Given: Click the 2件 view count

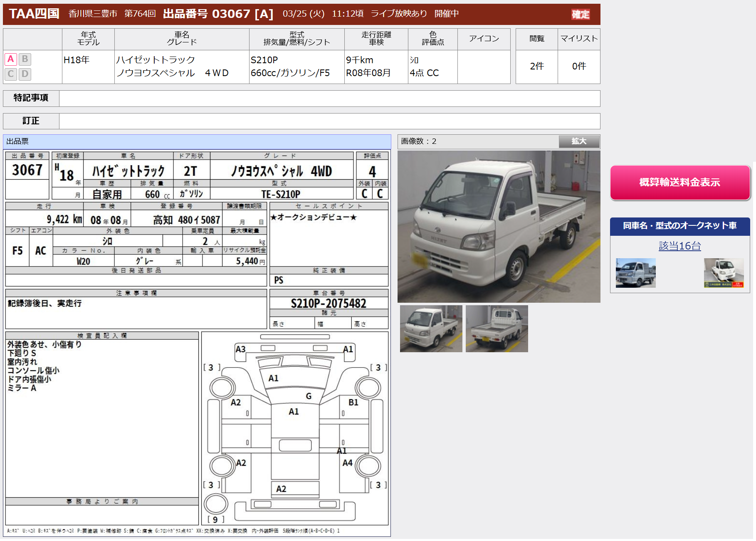Looking at the screenshot, I should click(537, 66).
